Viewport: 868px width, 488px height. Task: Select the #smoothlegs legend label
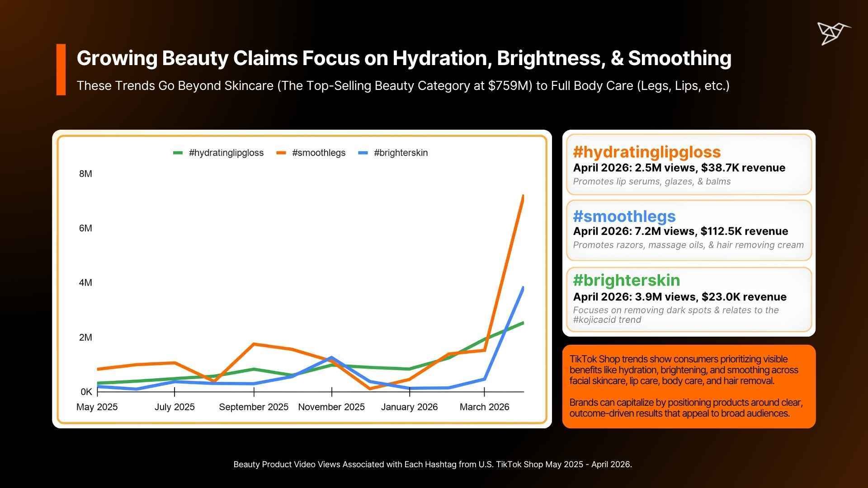coord(319,153)
